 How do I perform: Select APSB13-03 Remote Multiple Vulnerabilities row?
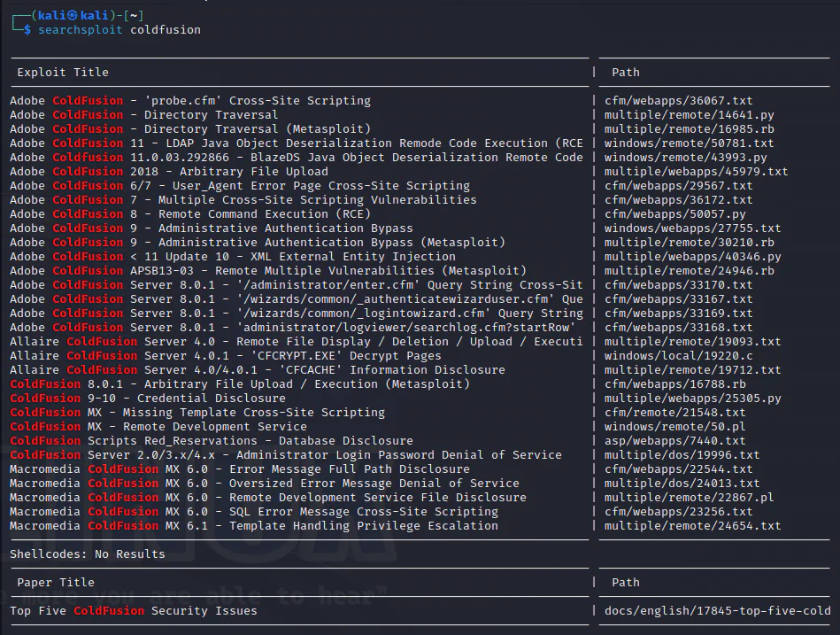(x=268, y=271)
